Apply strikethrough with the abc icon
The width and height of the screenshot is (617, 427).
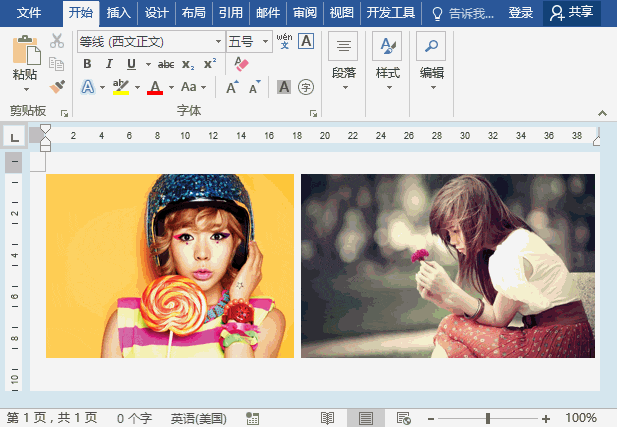click(x=166, y=64)
